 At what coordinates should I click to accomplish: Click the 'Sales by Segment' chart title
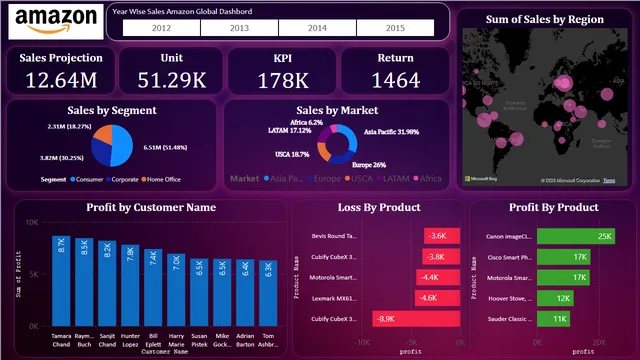tap(112, 110)
